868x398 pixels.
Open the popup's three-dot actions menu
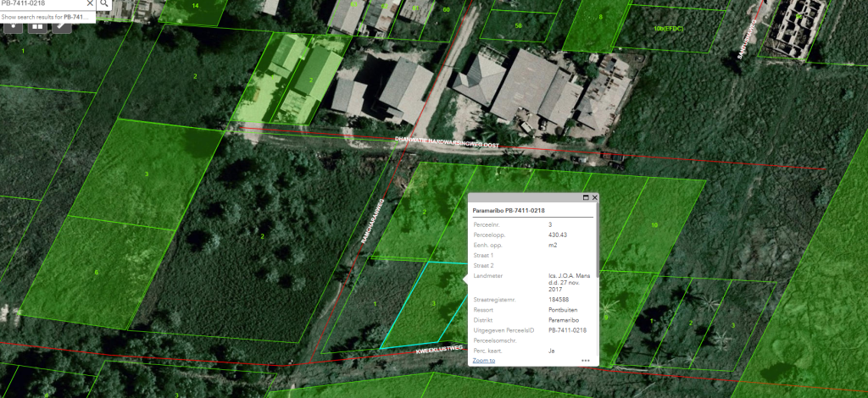pyautogui.click(x=585, y=361)
